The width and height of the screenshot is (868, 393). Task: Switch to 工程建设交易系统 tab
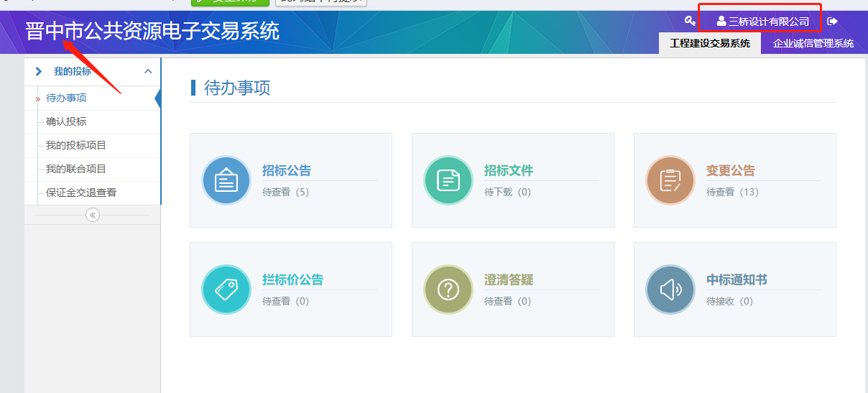pyautogui.click(x=709, y=44)
